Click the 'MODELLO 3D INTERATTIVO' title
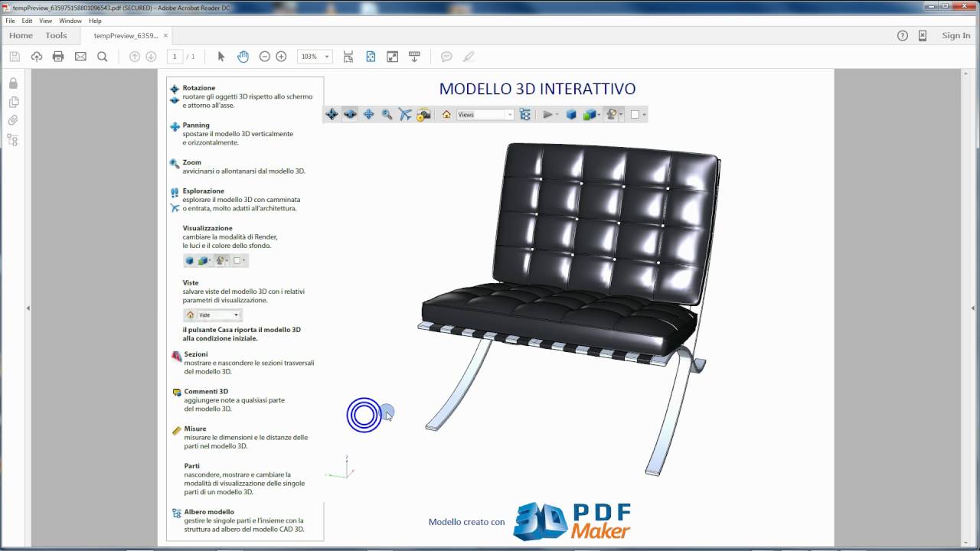 [537, 89]
